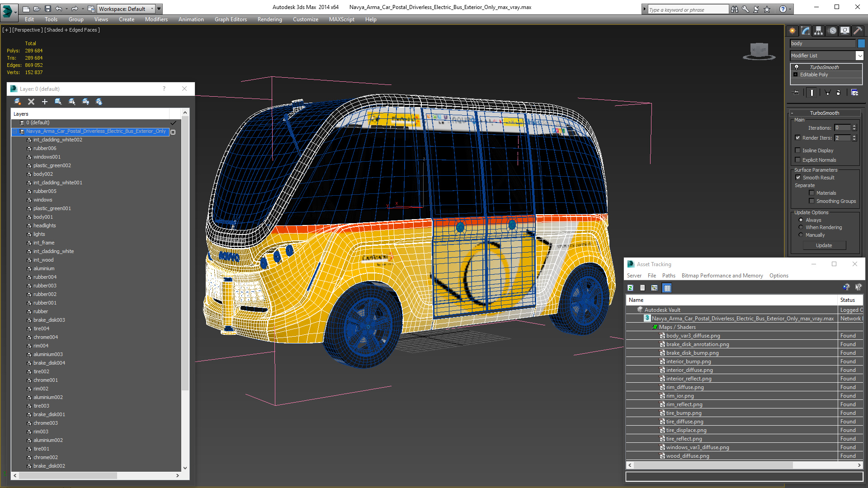The image size is (868, 488).
Task: Enable Separate by Materials checkbox
Action: (x=811, y=193)
